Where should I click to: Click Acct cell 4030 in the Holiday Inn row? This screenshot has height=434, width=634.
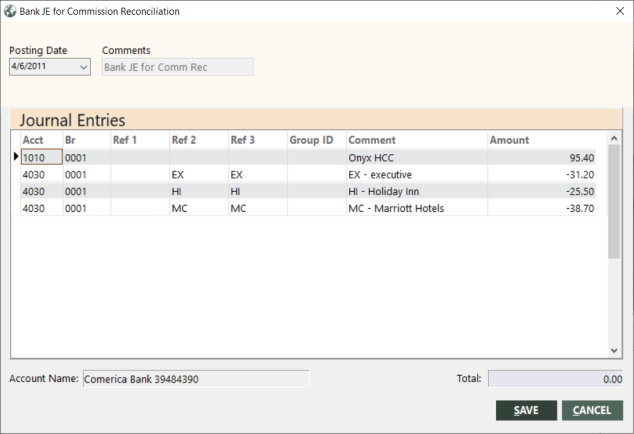pyautogui.click(x=42, y=191)
